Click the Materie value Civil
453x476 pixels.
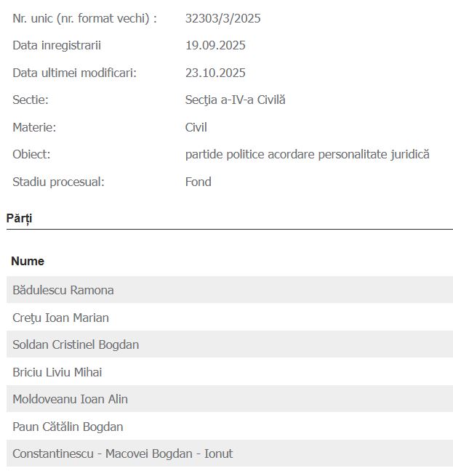[196, 127]
